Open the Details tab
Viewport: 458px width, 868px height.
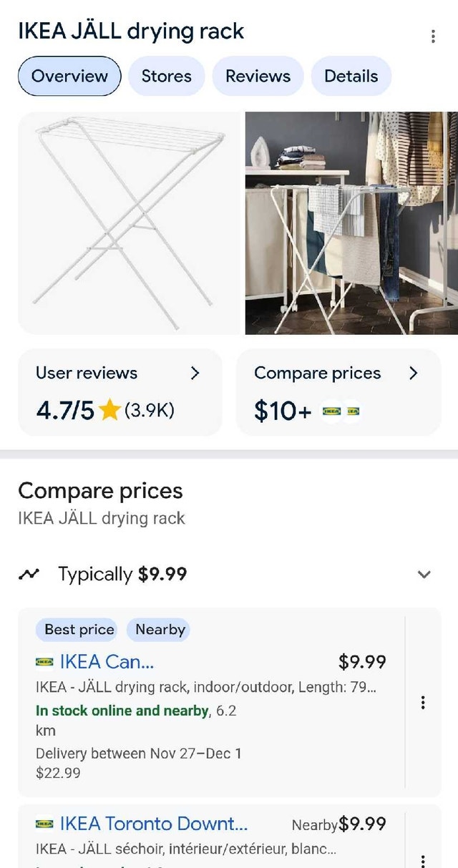tap(351, 76)
